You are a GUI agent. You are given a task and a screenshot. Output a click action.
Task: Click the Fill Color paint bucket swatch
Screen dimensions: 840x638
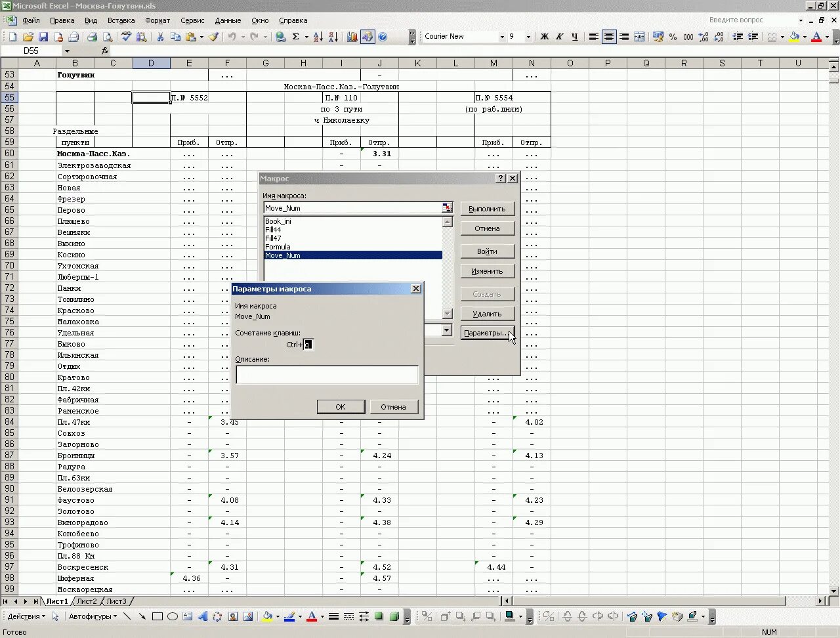tap(795, 37)
